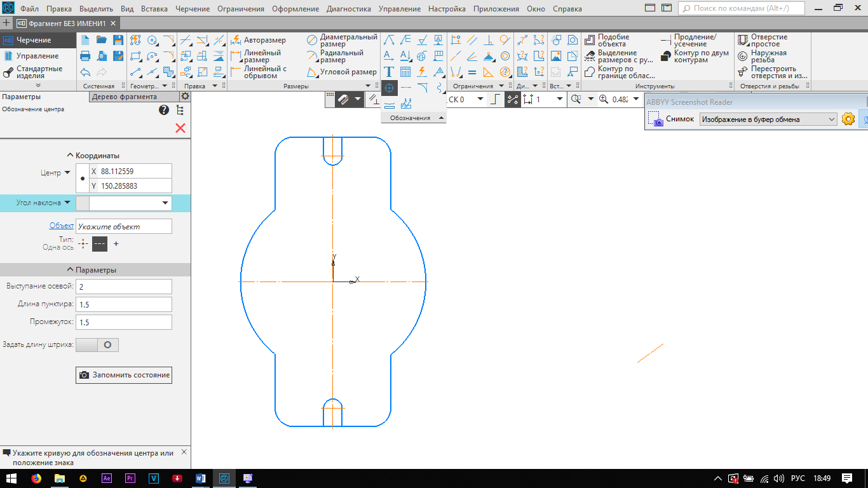Expand the Правка panel dropdown arrow
Image resolution: width=868 pixels, height=488 pixels.
tap(215, 86)
